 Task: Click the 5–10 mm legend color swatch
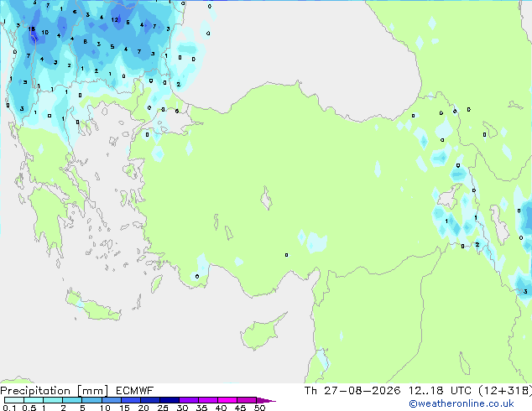pos(91,400)
